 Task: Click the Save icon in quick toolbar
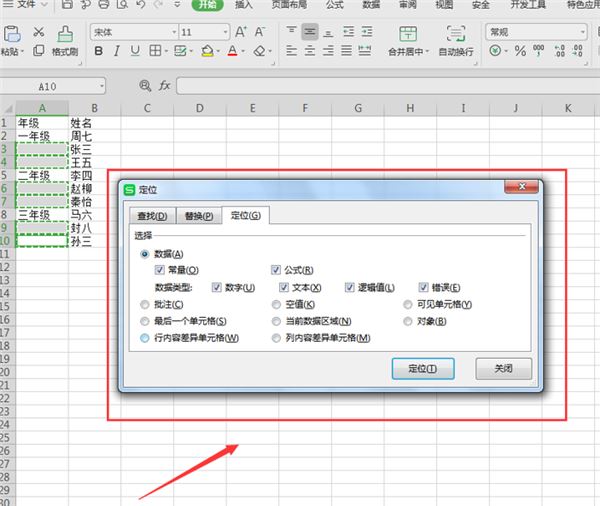67,4
